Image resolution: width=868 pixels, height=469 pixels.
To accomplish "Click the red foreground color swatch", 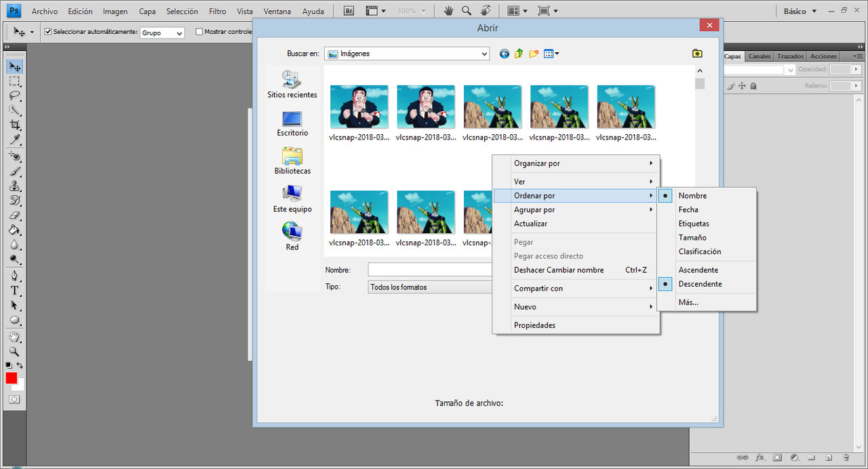I will pos(11,378).
